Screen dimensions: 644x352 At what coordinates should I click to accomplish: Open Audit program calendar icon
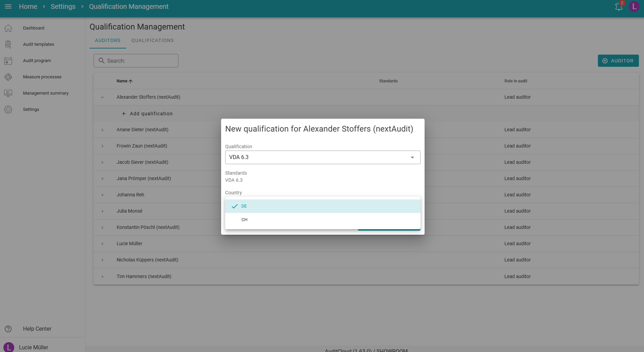tap(8, 61)
